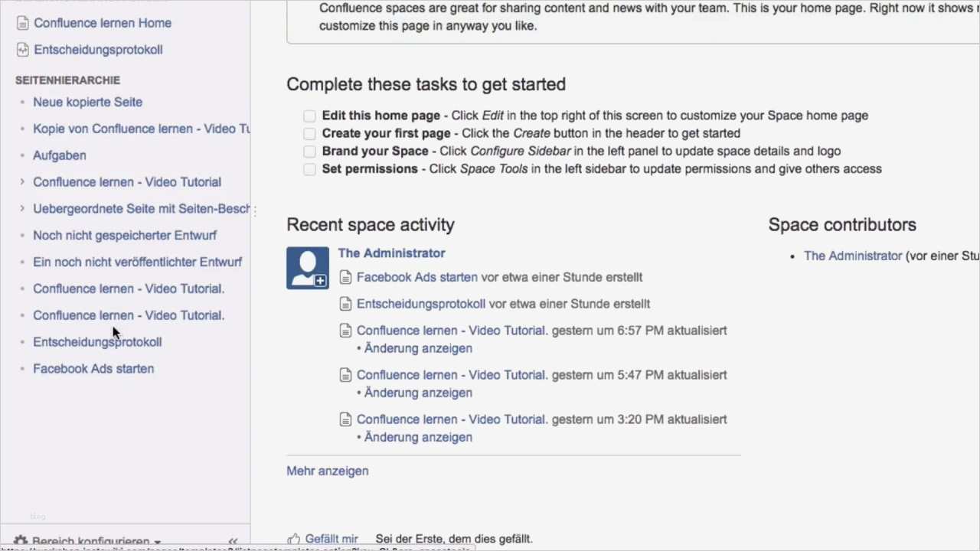Click the Mehr anzeigen link
Screen dimensions: 980x551
pos(327,471)
